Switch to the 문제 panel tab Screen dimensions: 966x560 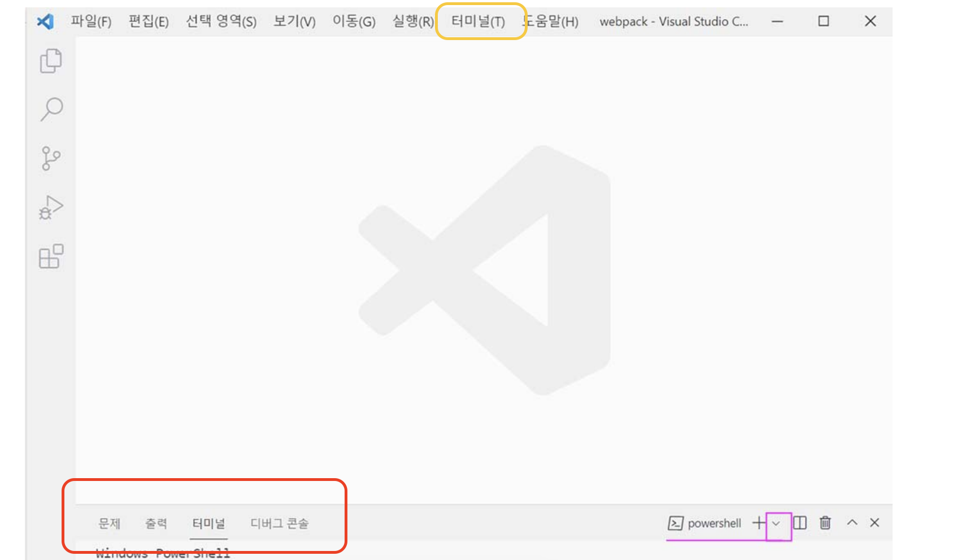(109, 523)
